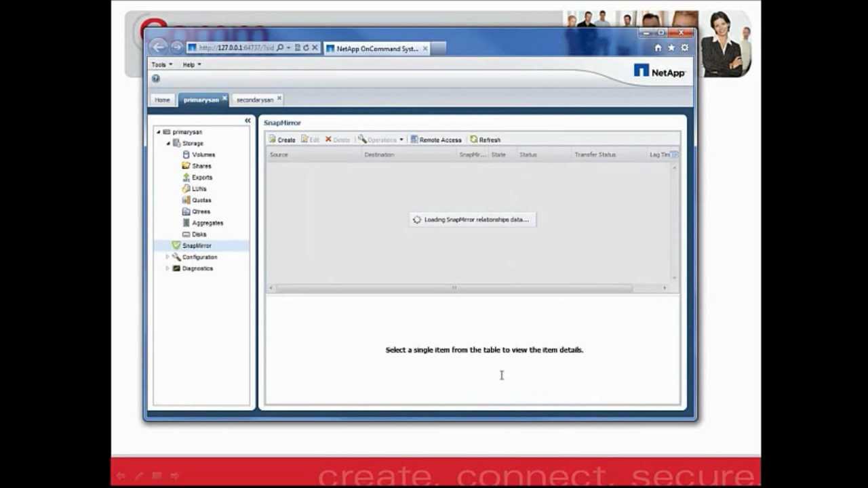The height and width of the screenshot is (488, 868).
Task: Click the Shares folder icon
Action: tap(186, 166)
